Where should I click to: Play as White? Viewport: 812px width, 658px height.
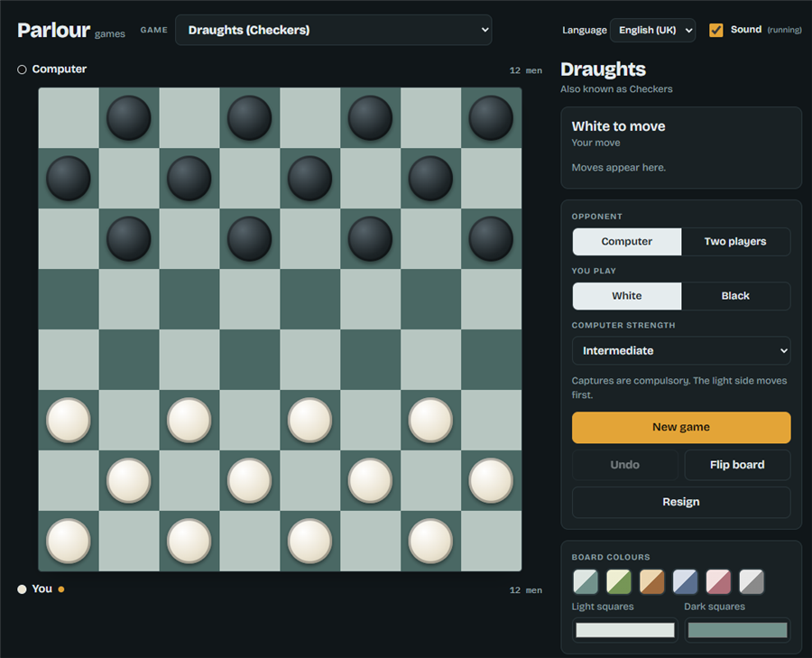click(627, 296)
